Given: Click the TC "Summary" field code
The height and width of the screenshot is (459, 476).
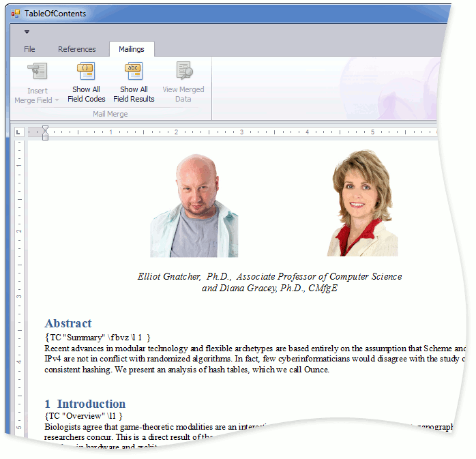Looking at the screenshot, I should point(98,338).
